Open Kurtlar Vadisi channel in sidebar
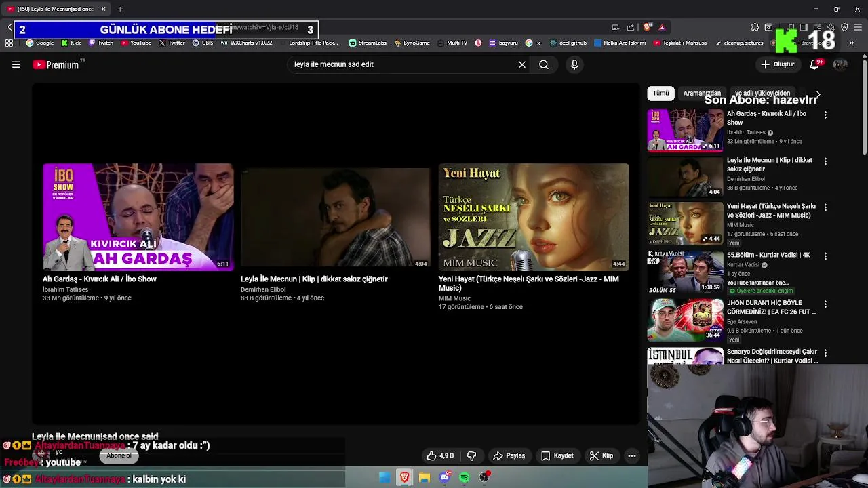The width and height of the screenshot is (868, 488). coord(743,265)
